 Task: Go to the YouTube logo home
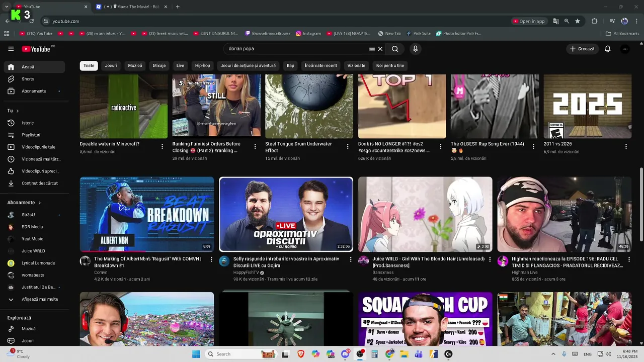coord(36,49)
